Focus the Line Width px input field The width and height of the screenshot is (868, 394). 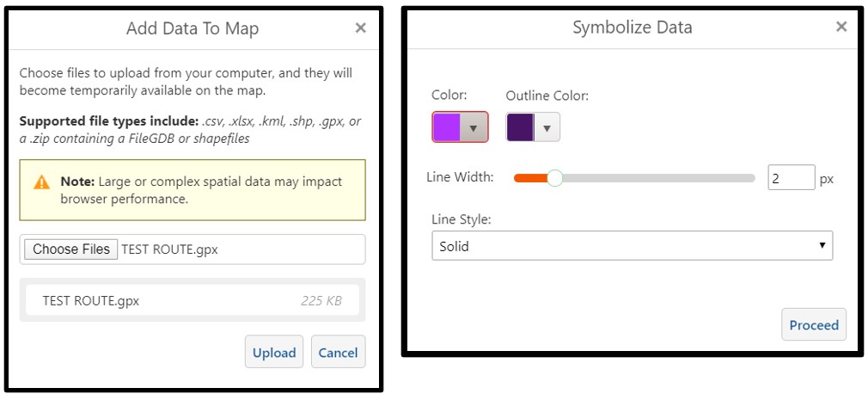point(791,178)
